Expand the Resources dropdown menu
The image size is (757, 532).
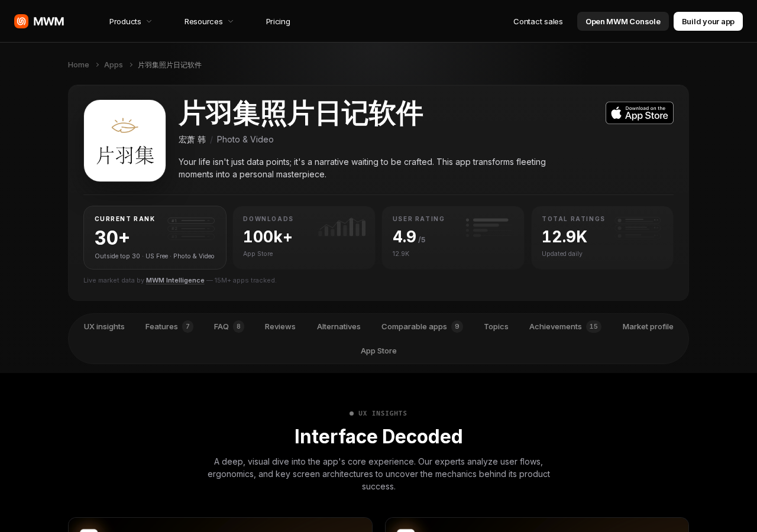pyautogui.click(x=209, y=21)
